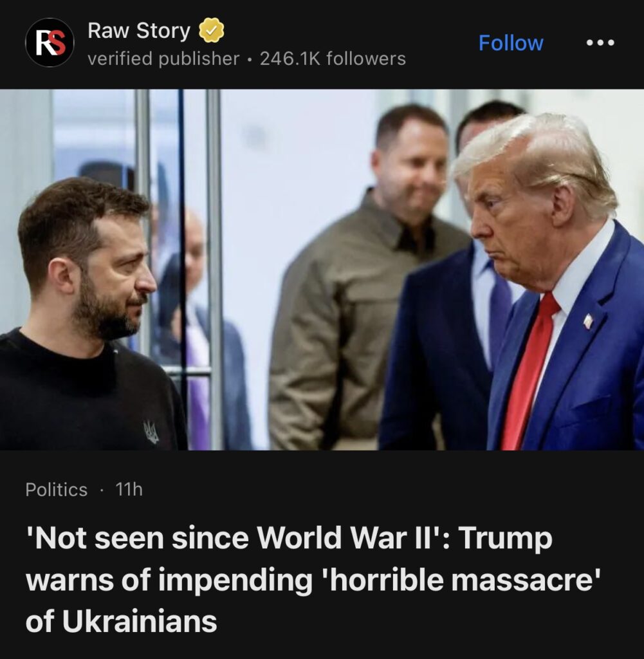Follow the Raw Story publisher
Screen dimensions: 644x659
coord(511,43)
